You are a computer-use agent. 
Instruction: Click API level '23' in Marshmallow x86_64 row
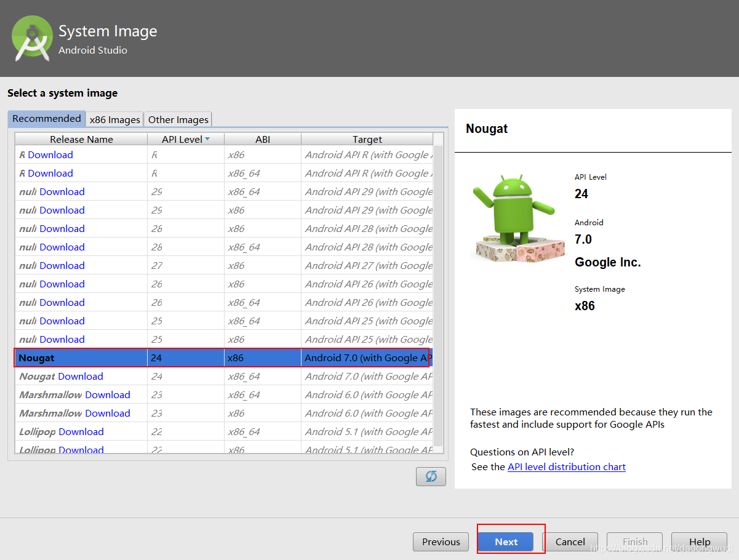(186, 395)
